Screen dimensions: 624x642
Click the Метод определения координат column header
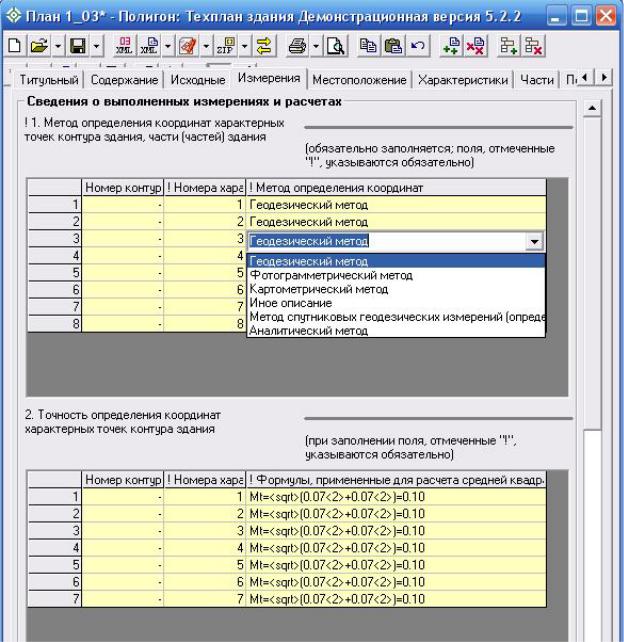(x=396, y=188)
